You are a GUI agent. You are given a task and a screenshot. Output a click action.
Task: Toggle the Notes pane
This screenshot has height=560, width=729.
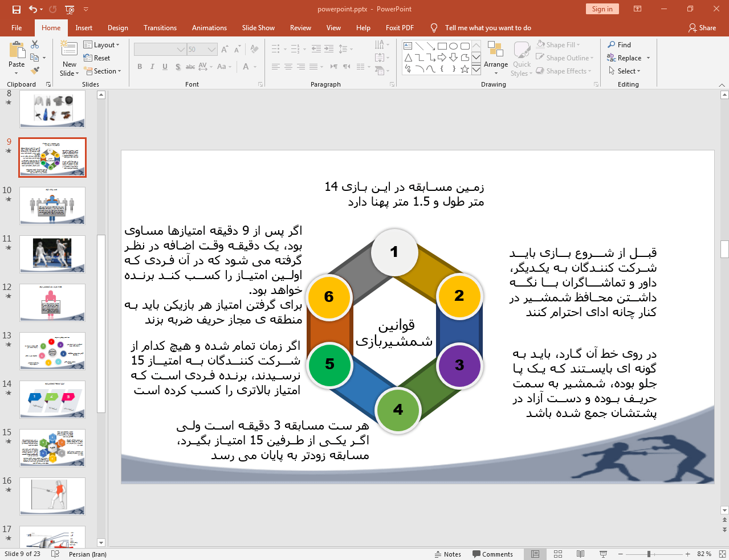tap(448, 554)
